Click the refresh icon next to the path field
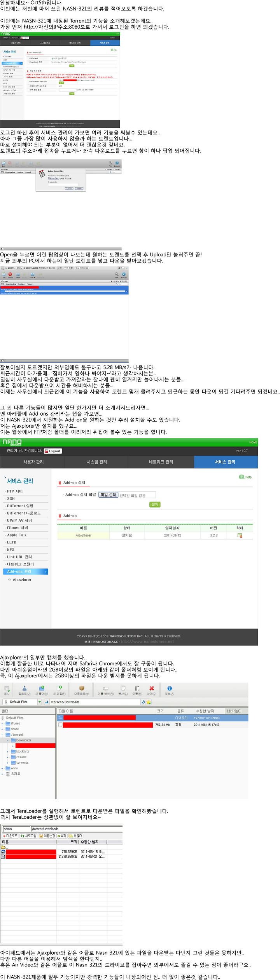The height and width of the screenshot is (980, 280). pyautogui.click(x=143, y=702)
